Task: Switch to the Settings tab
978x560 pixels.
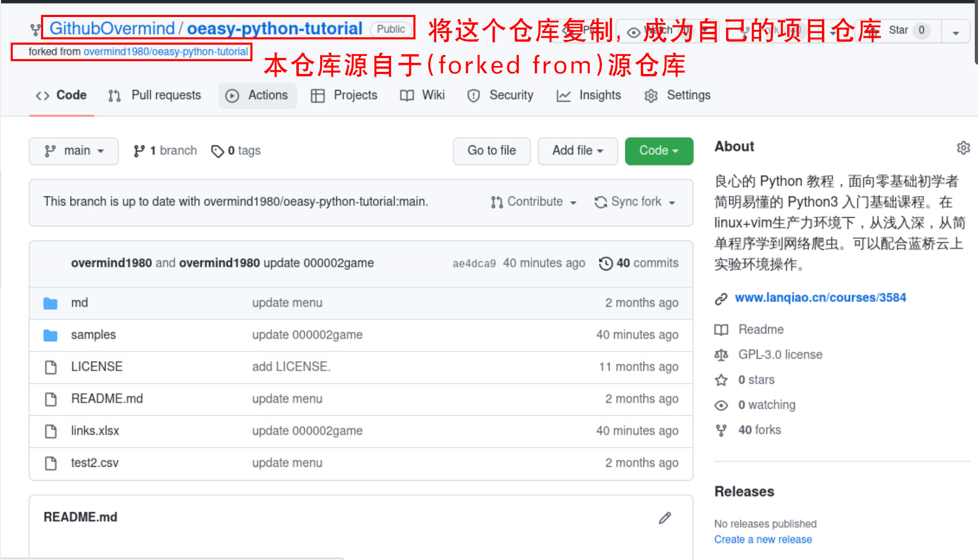Action: (677, 95)
